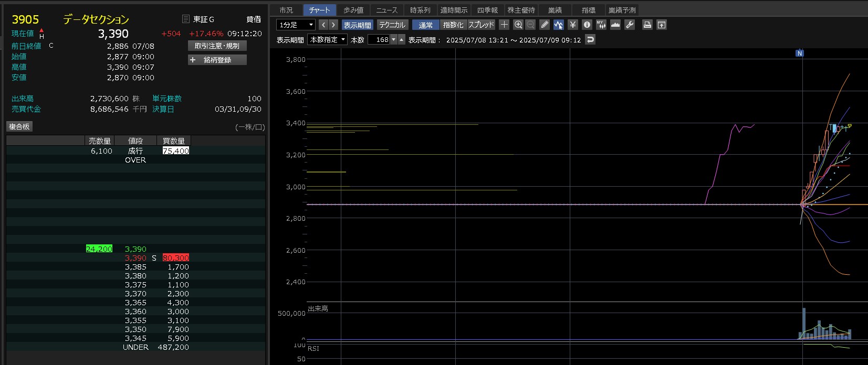
Task: Click the bid price 3,345 row
Action: 135,338
